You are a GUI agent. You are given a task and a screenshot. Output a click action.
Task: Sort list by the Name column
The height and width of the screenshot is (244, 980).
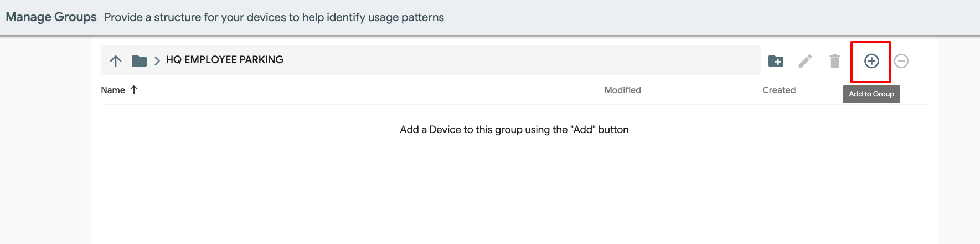pos(113,90)
